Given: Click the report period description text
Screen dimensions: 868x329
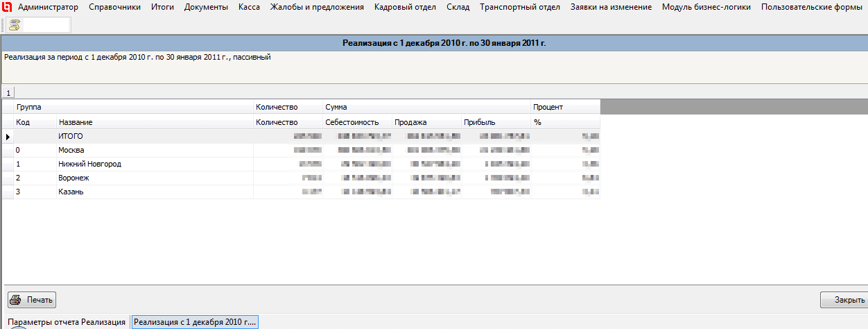Looking at the screenshot, I should [x=137, y=58].
